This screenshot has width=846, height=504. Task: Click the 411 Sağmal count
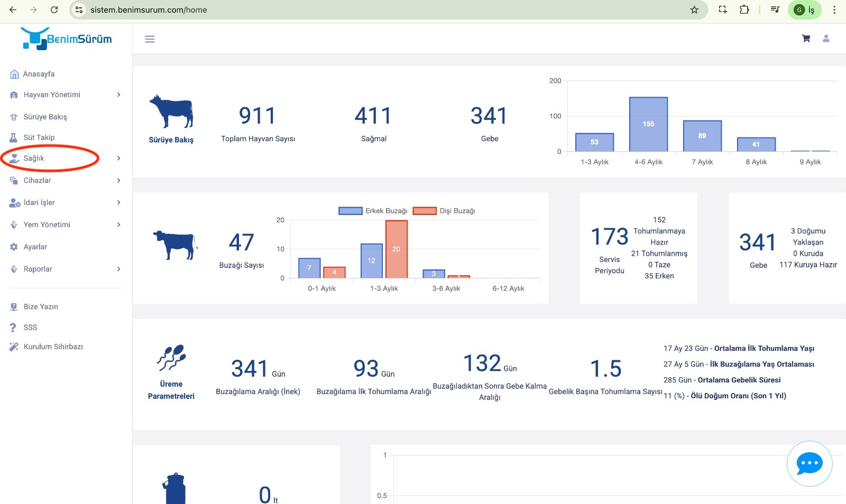373,116
